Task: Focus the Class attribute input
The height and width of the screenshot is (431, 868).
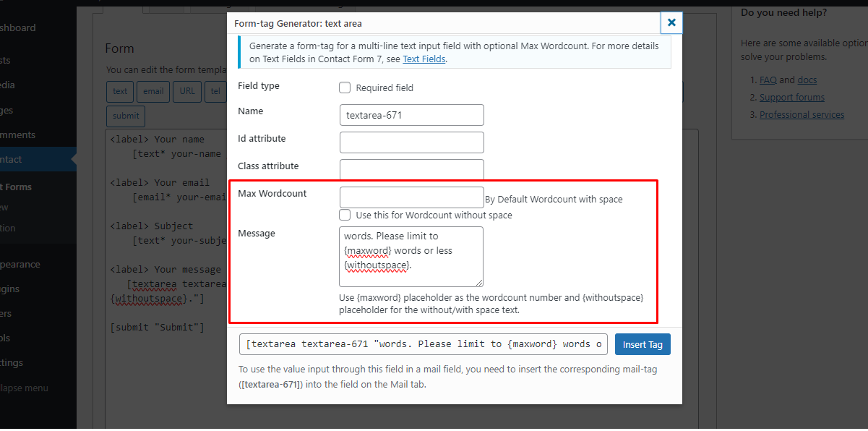Action: point(411,170)
